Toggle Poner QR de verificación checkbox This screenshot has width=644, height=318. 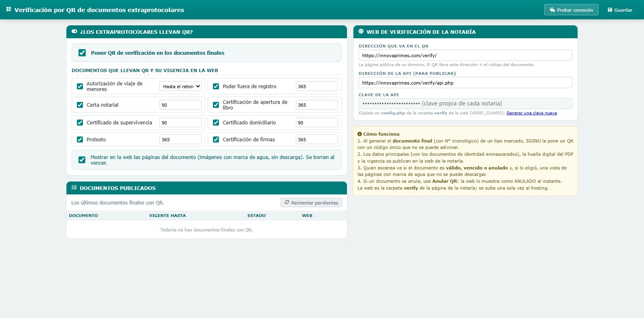pyautogui.click(x=82, y=53)
